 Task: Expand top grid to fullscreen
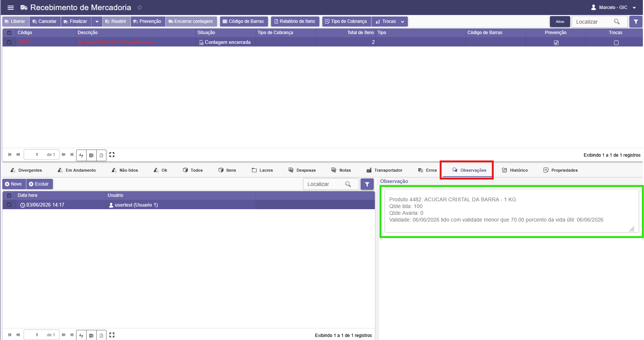(112, 154)
